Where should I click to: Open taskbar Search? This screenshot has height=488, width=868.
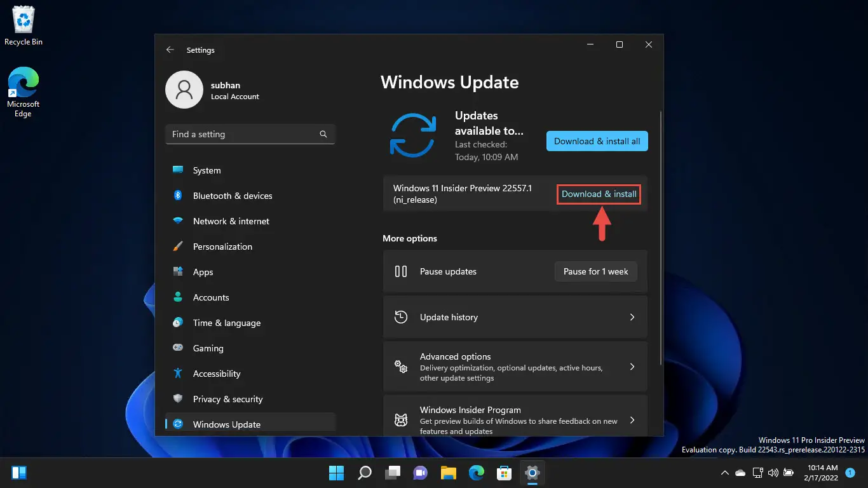coord(365,473)
